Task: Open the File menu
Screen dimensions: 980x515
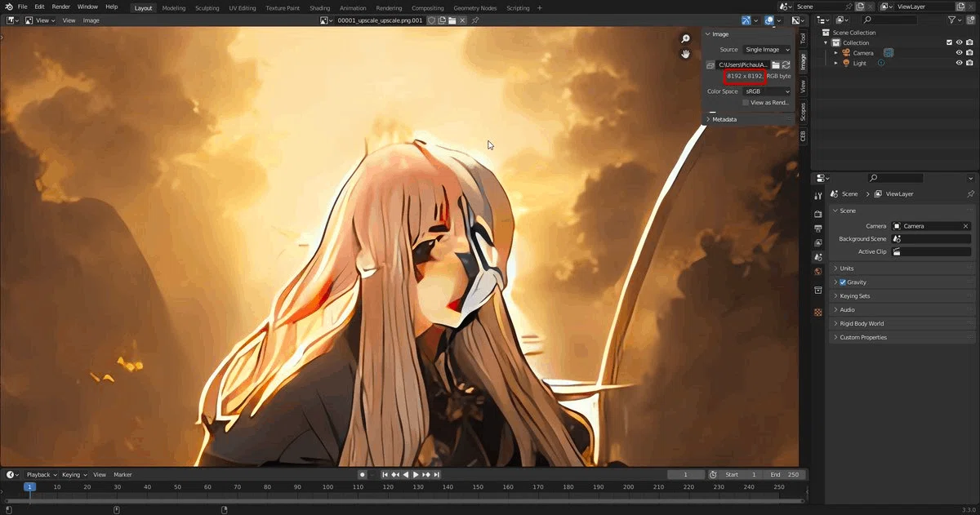Action: tap(22, 7)
